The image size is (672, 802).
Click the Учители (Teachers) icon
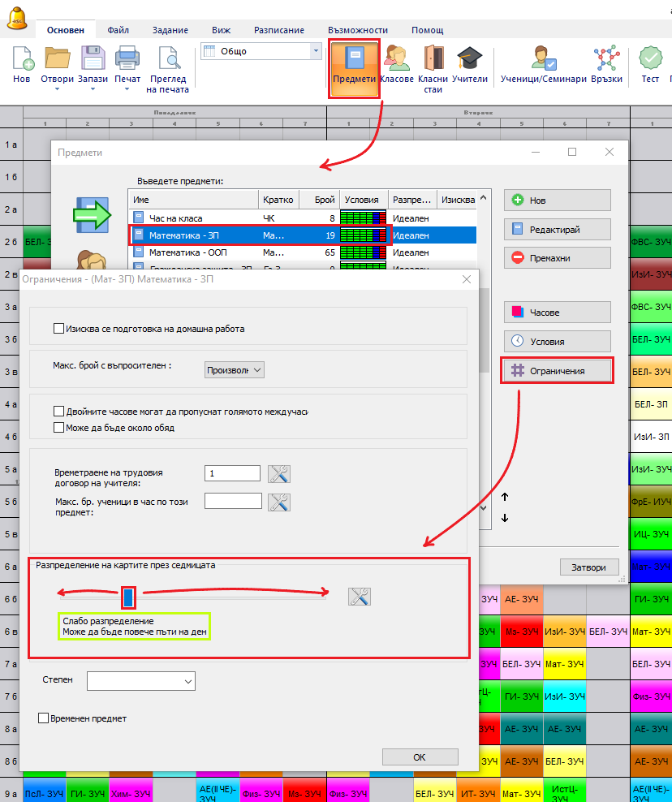[470, 65]
